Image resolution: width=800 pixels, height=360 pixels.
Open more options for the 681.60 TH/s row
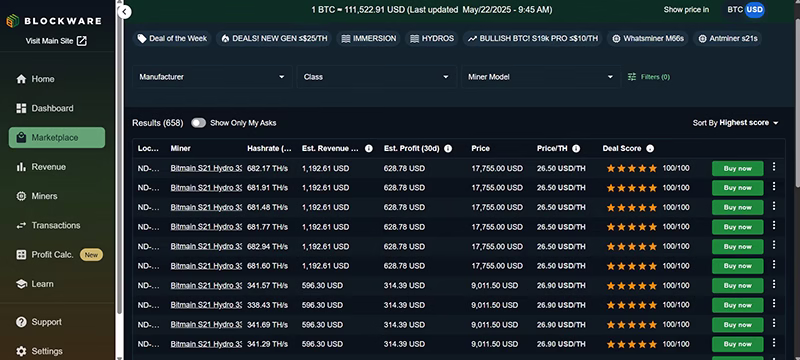[x=773, y=264]
